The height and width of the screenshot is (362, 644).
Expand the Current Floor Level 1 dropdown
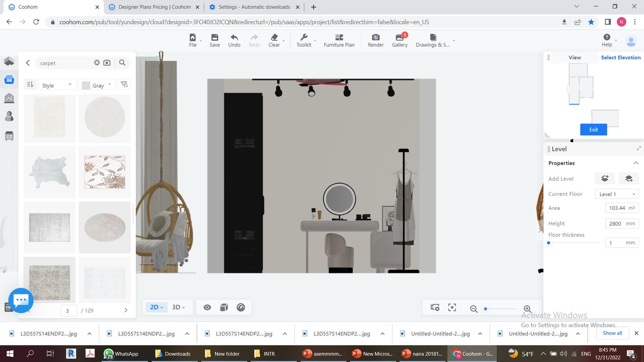click(x=617, y=194)
